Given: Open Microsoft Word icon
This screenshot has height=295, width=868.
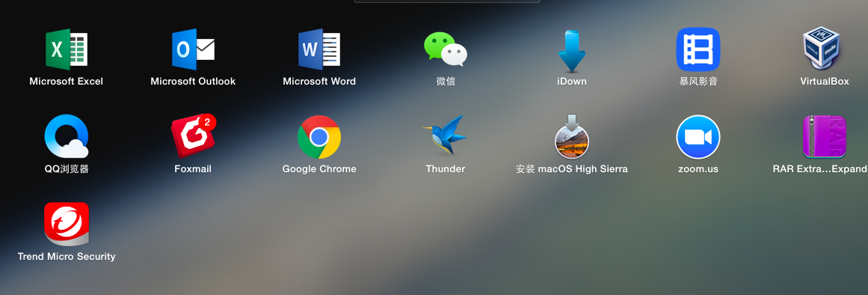Looking at the screenshot, I should [319, 49].
